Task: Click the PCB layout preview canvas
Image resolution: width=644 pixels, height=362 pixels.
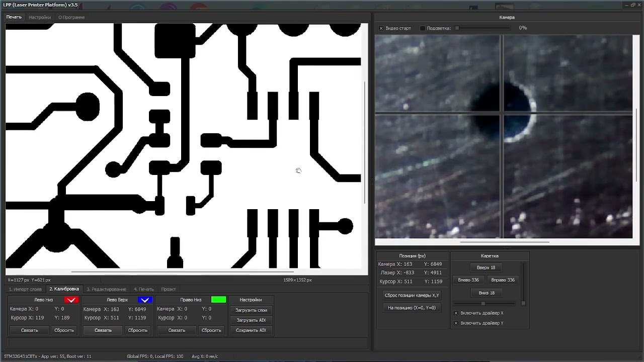Action: [183, 146]
